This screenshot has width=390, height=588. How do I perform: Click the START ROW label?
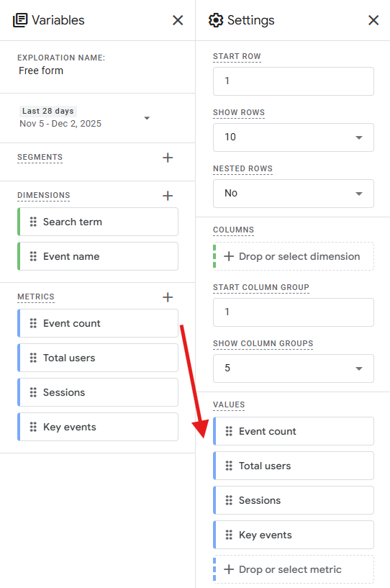[237, 56]
